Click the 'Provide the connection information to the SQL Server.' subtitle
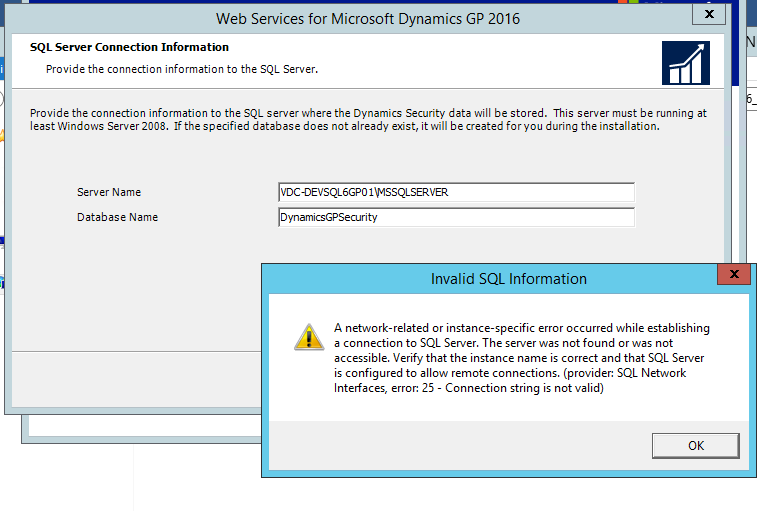The height and width of the screenshot is (511, 757). tap(182, 69)
